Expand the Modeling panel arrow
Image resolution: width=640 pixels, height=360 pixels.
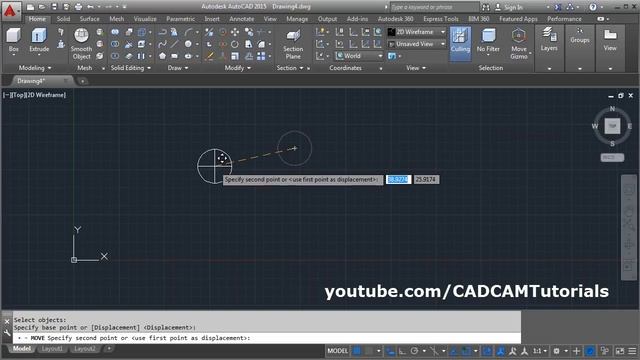click(49, 68)
